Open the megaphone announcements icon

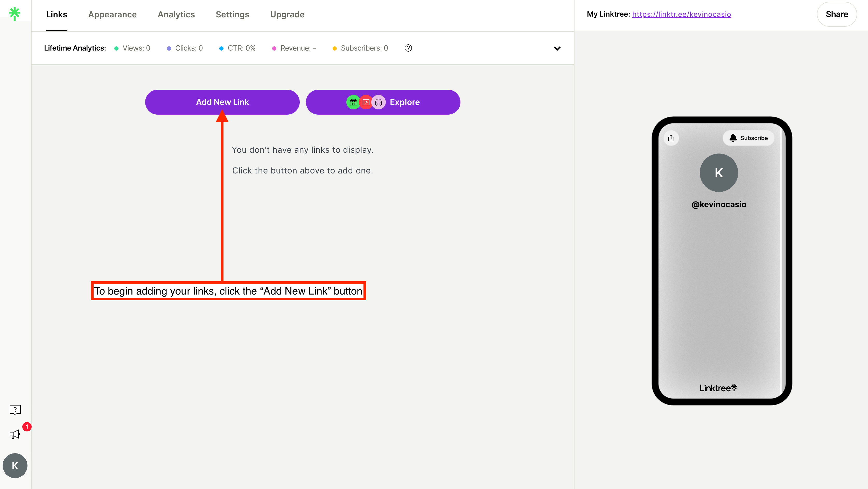pos(15,434)
